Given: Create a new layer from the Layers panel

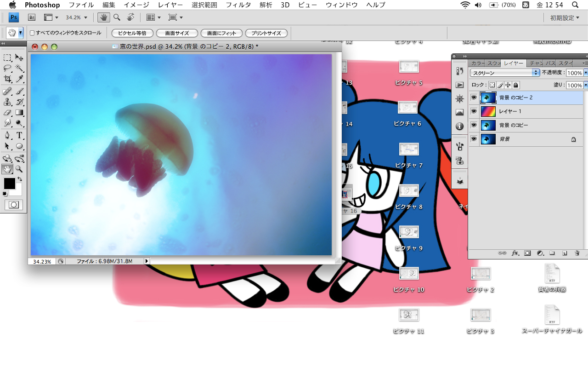Looking at the screenshot, I should pyautogui.click(x=565, y=253).
